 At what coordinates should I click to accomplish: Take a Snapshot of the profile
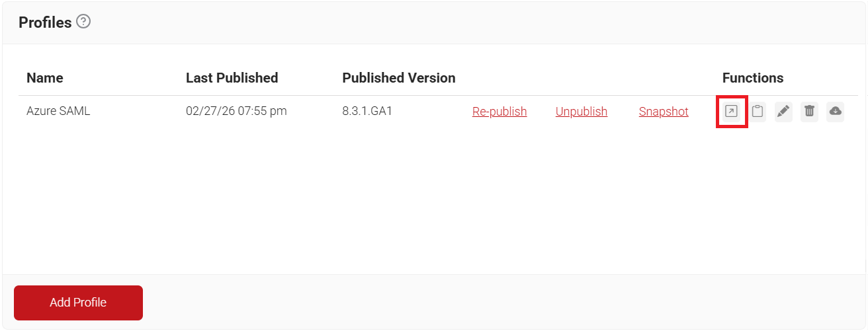(664, 112)
